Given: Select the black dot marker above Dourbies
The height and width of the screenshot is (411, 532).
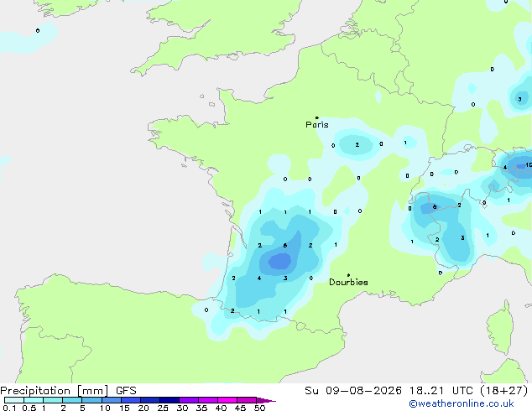Looking at the screenshot, I should tap(348, 275).
